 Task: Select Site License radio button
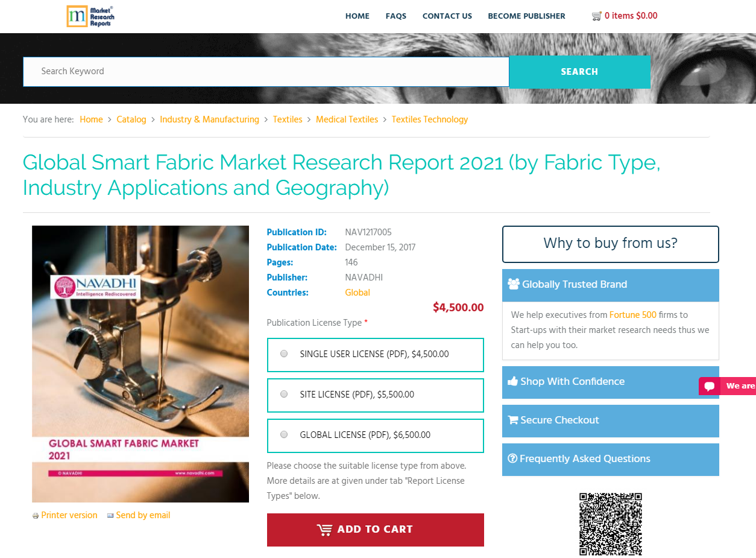coord(284,395)
